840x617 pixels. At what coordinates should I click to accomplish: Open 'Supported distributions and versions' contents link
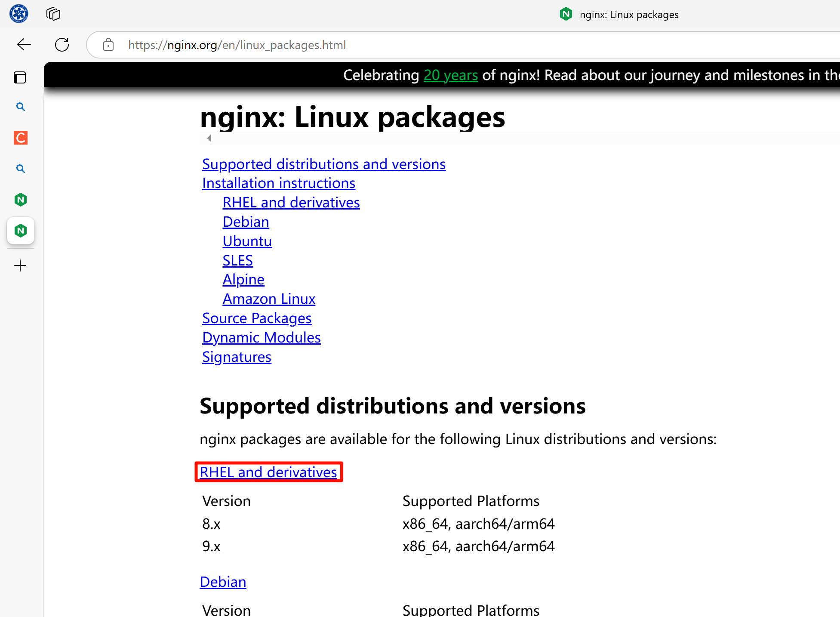[x=323, y=164]
